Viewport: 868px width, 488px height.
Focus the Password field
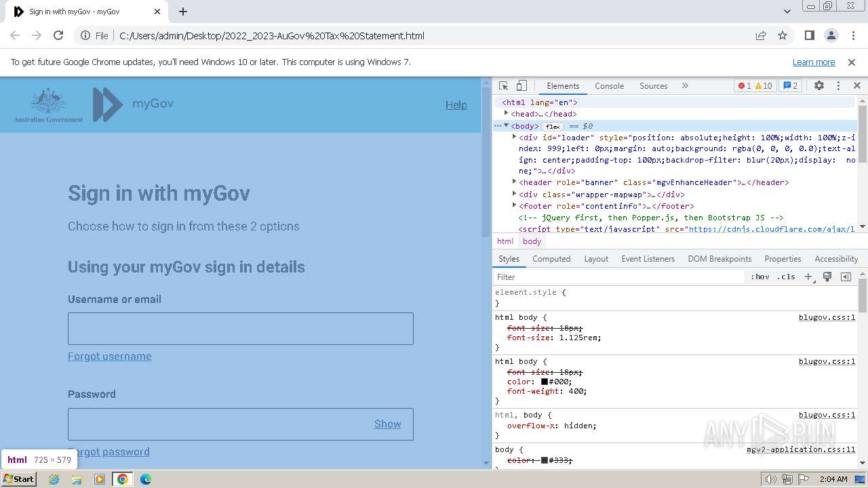tap(241, 424)
